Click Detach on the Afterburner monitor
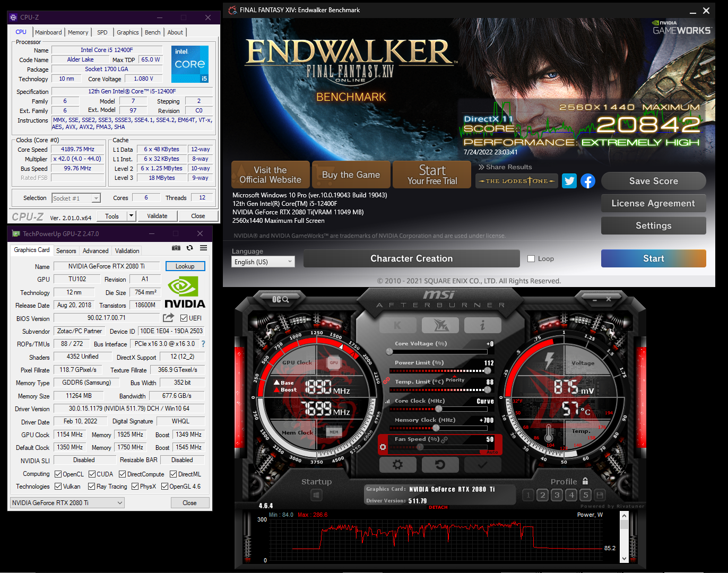Viewport: 728px width, 573px height. pos(438,507)
